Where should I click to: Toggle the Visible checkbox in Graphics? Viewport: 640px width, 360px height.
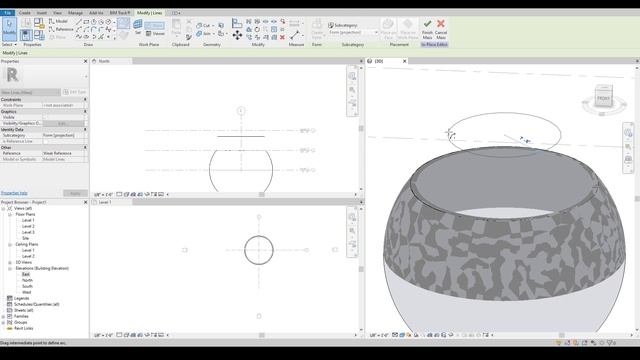pos(45,117)
